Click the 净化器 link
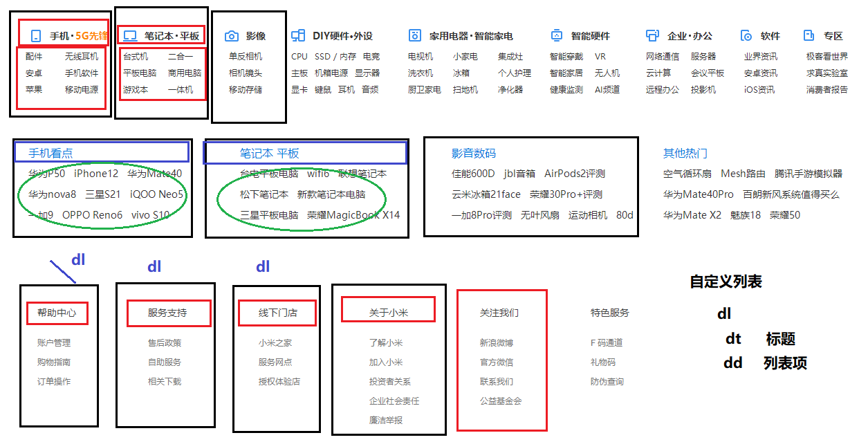The width and height of the screenshot is (868, 442). 510,89
